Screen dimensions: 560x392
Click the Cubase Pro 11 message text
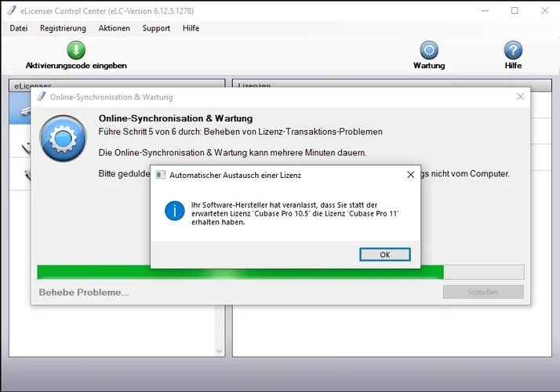point(295,213)
